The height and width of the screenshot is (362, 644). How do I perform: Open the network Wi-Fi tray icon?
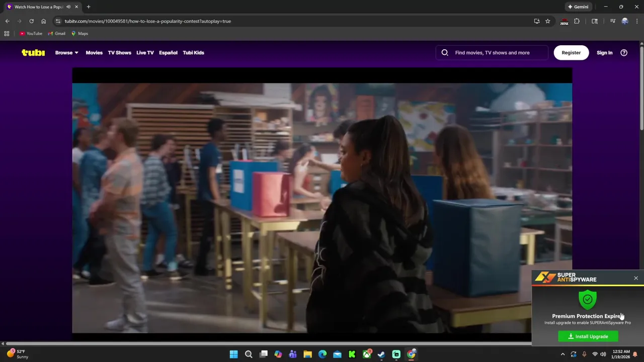(595, 354)
